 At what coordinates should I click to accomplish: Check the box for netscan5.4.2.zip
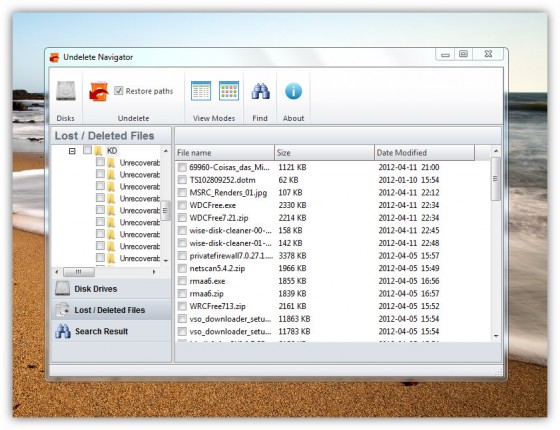click(x=182, y=268)
